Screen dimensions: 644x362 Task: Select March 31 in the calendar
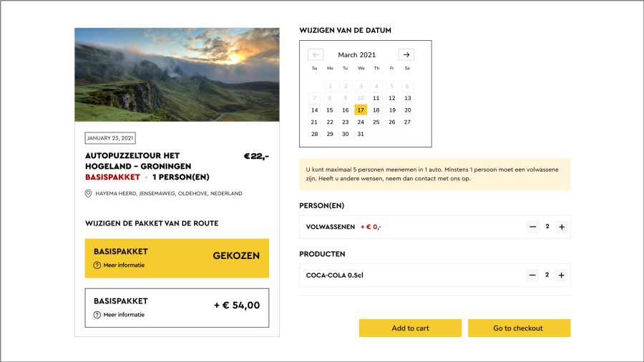[x=361, y=134]
